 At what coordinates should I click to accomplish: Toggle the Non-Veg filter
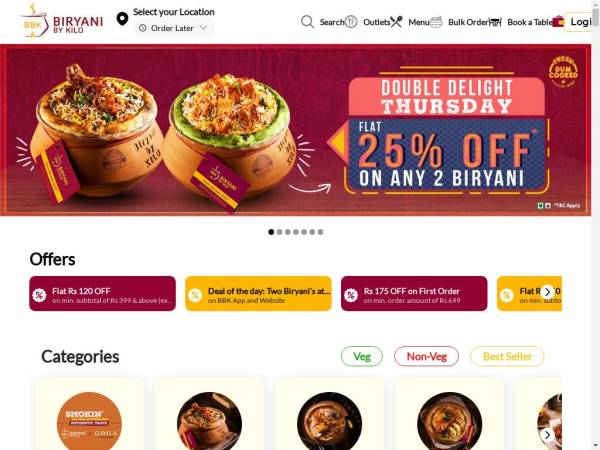tap(426, 356)
